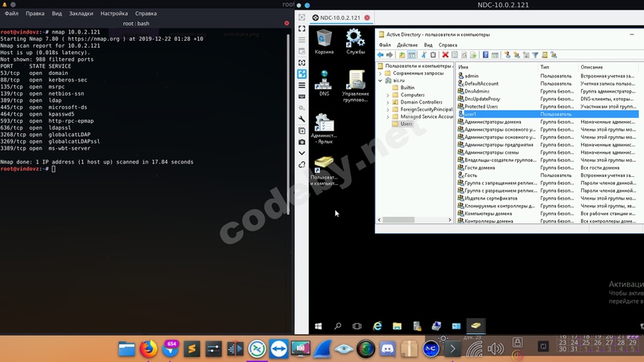Open the Настройка menu in the terminal
Screen dimensions: 644x362
click(x=114, y=14)
